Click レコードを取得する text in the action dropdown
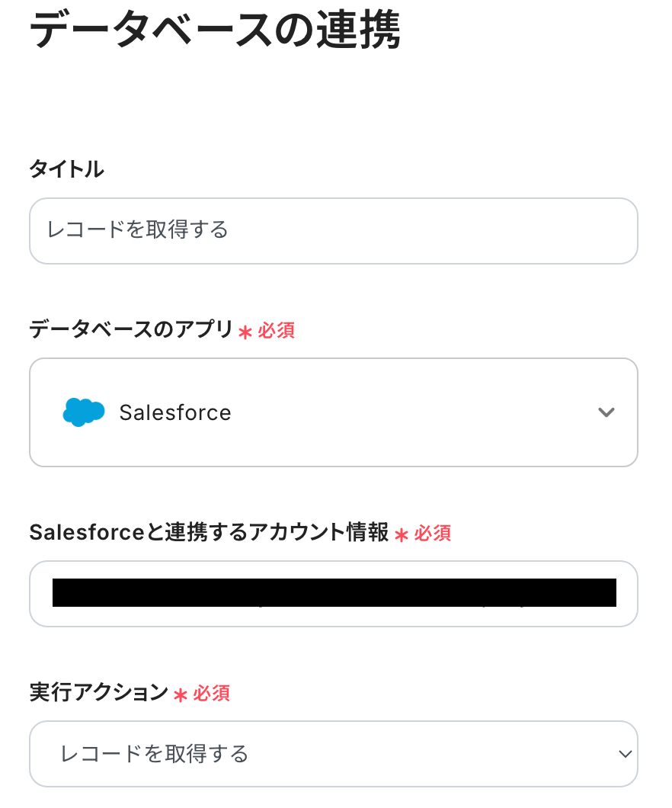672x808 pixels. click(x=155, y=754)
